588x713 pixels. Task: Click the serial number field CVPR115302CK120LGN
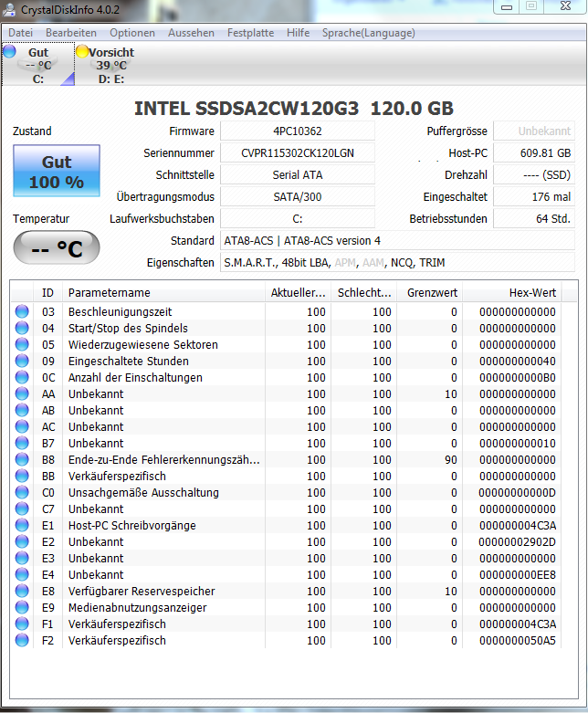tap(298, 152)
